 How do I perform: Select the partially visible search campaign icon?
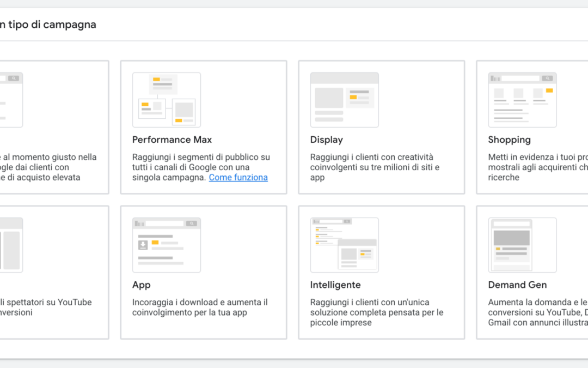(11, 100)
